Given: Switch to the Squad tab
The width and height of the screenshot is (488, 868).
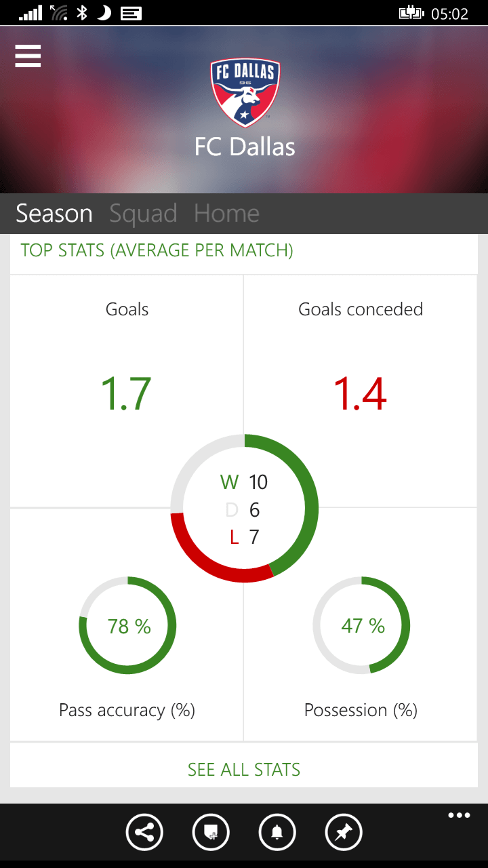Looking at the screenshot, I should 143,214.
